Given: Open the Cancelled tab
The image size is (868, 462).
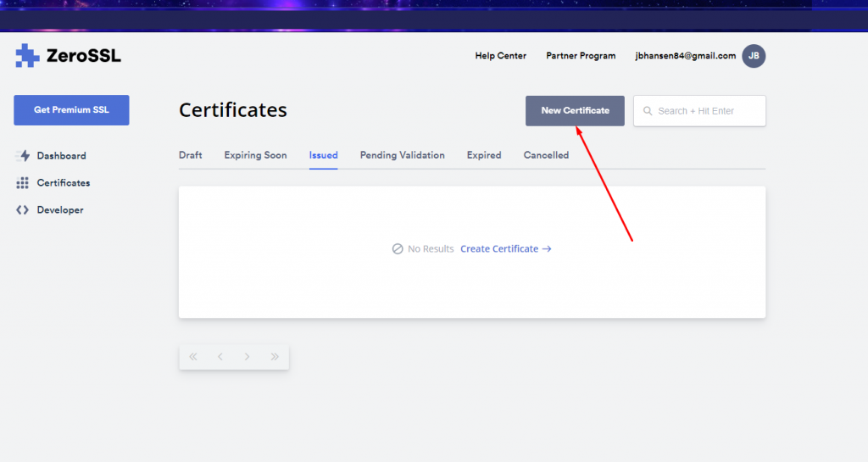Looking at the screenshot, I should click(547, 155).
